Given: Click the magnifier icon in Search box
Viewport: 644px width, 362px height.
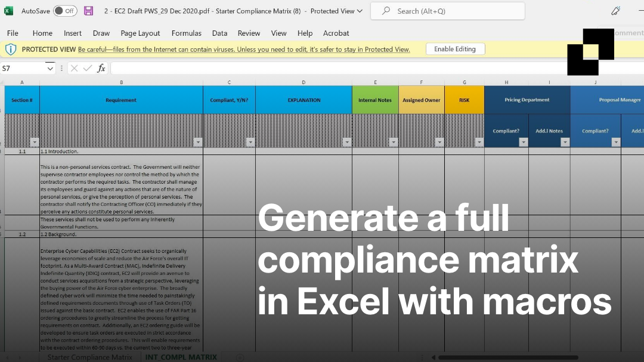Looking at the screenshot, I should click(386, 11).
